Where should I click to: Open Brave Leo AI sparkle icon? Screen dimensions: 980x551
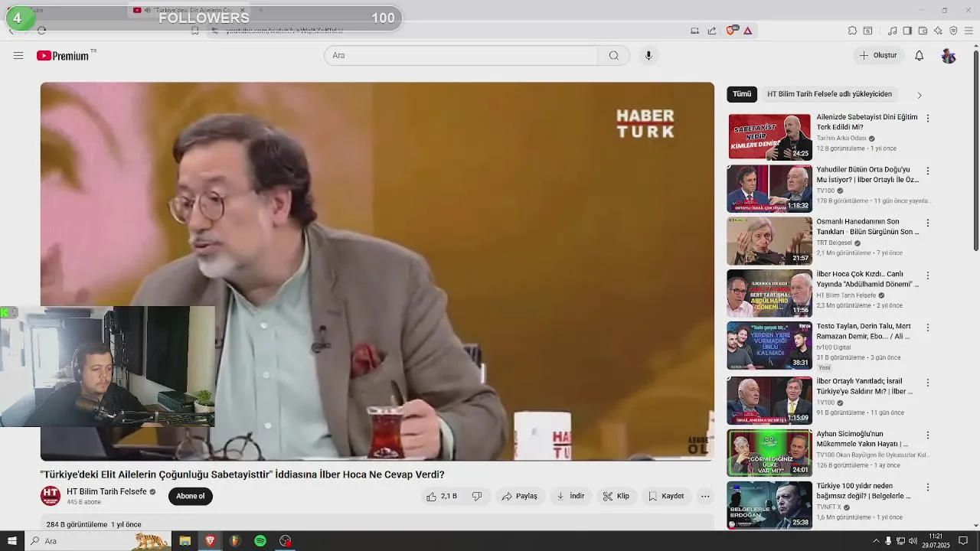pyautogui.click(x=938, y=31)
